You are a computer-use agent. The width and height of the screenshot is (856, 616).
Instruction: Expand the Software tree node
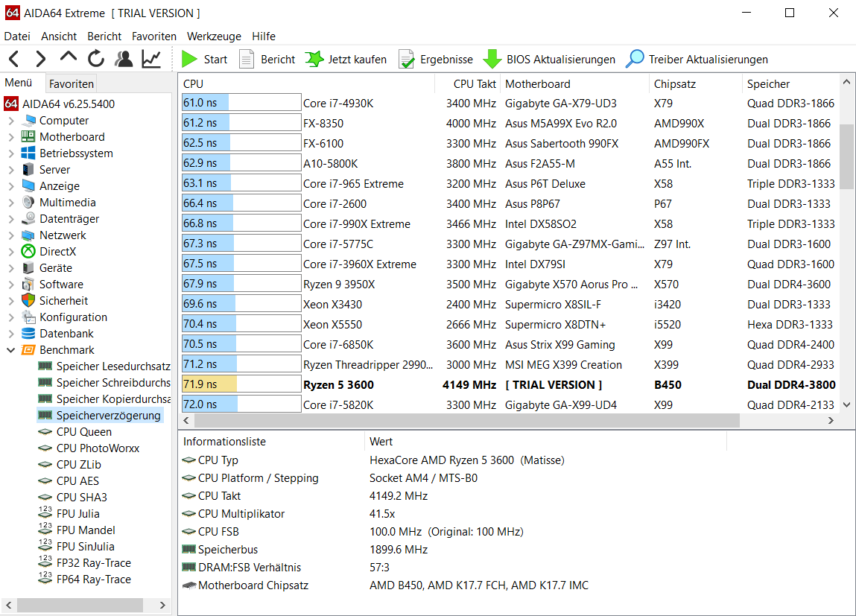point(11,285)
